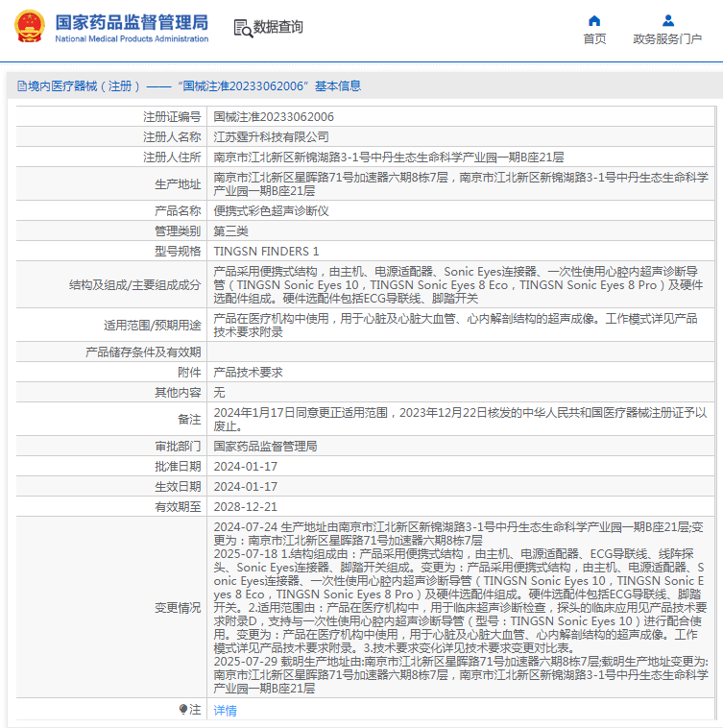723x728 pixels.
Task: Click the document icon before 境内医疗器械
Action: [x=22, y=85]
